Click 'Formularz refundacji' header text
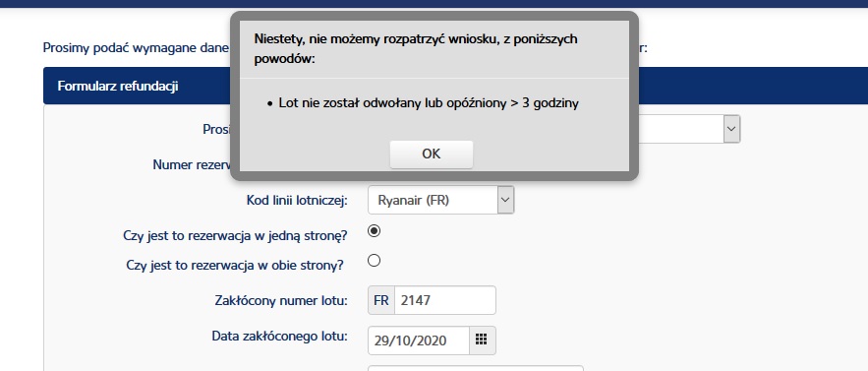This screenshot has height=371, width=868. [117, 87]
